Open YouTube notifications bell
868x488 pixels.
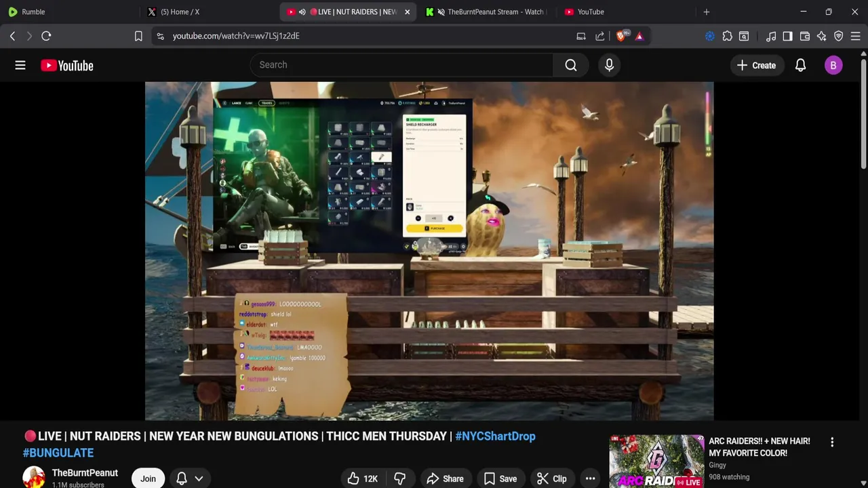coord(800,65)
